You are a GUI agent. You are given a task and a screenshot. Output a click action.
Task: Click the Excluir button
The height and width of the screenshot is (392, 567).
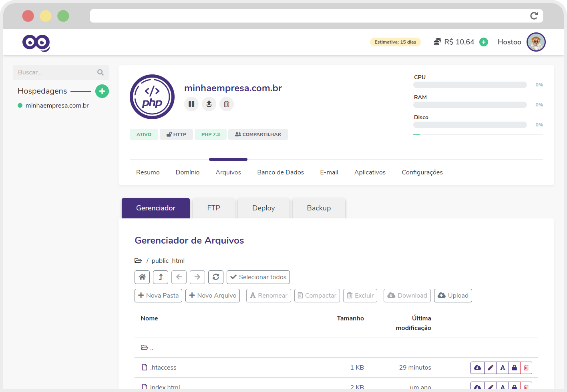[360, 296]
